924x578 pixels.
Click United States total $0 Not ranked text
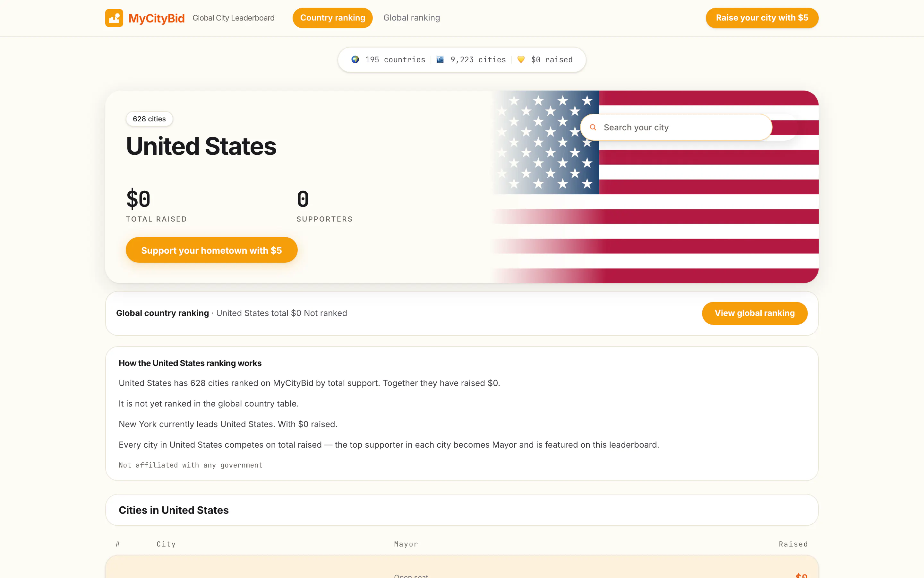pos(282,313)
